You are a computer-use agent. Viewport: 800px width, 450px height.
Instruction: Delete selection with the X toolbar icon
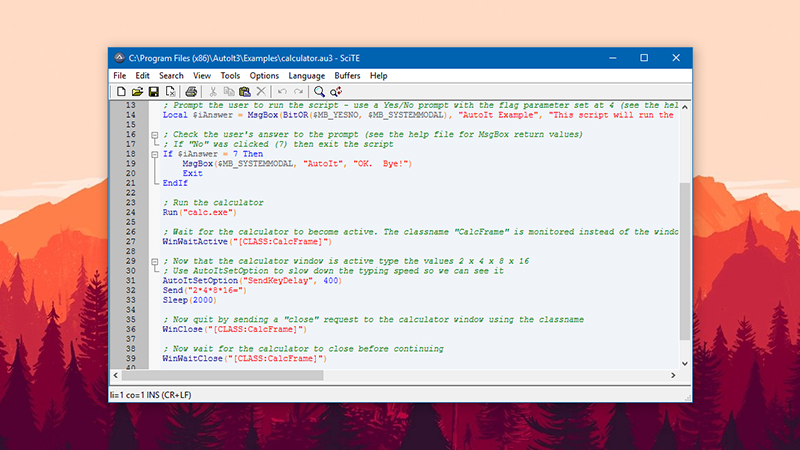[261, 92]
